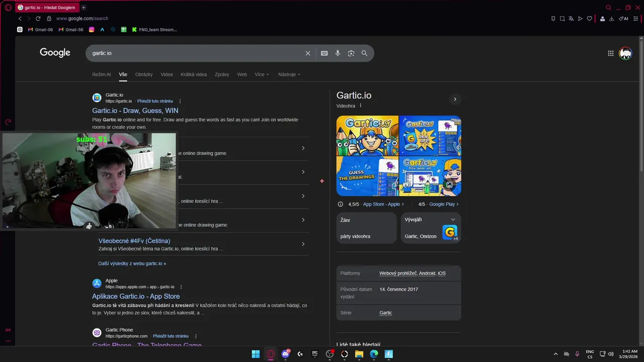The width and height of the screenshot is (644, 362).
Task: Click the site lock security icon
Action: tap(49, 19)
